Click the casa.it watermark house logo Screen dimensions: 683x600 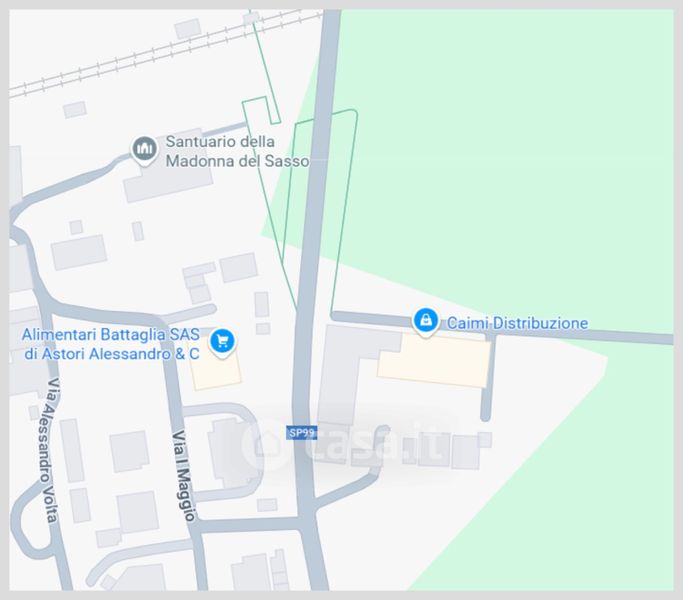tap(266, 444)
